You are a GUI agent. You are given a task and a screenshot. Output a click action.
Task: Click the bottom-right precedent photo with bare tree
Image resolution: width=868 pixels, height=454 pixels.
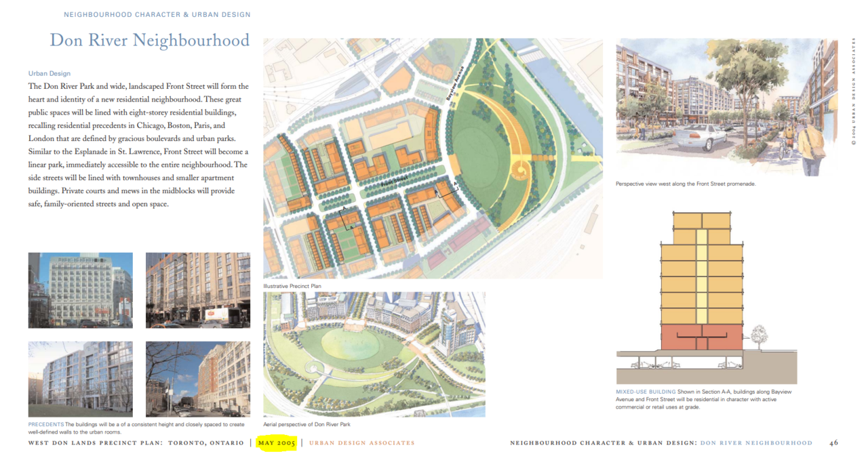click(198, 378)
